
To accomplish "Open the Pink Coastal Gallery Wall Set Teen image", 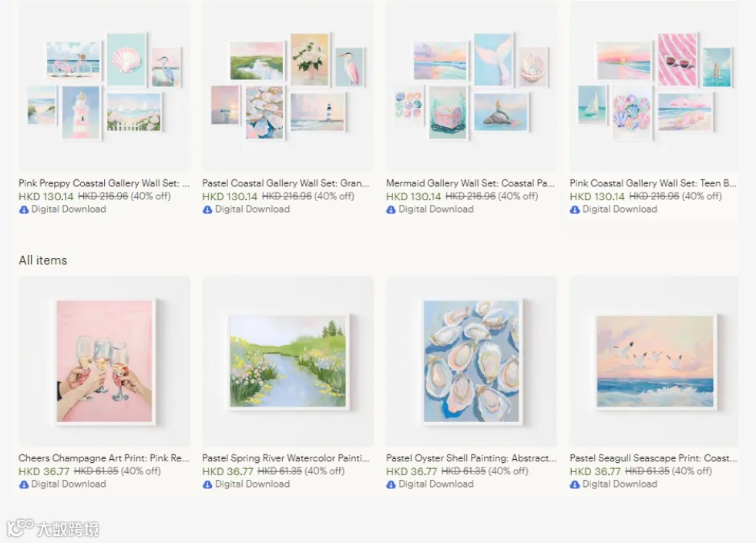I will click(654, 85).
